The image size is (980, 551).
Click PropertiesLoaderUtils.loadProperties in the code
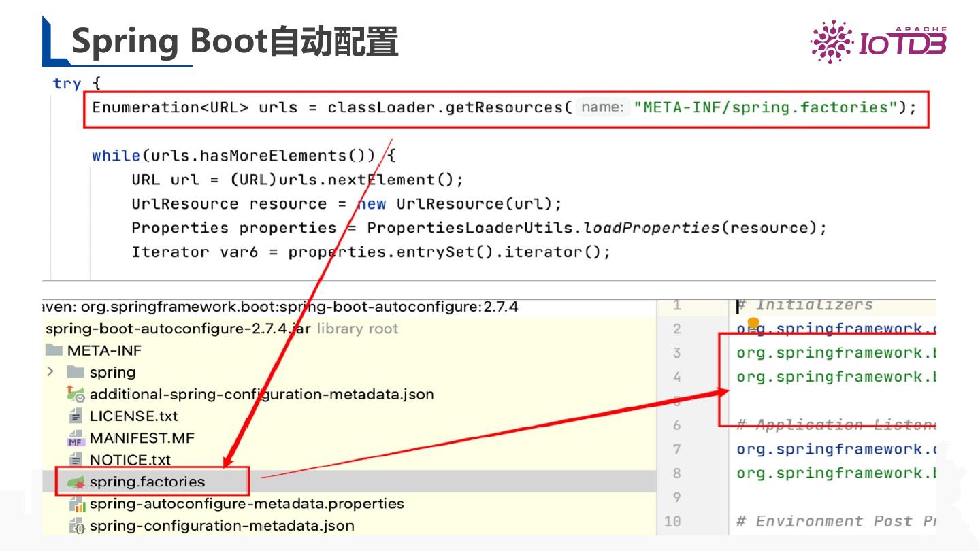(543, 228)
